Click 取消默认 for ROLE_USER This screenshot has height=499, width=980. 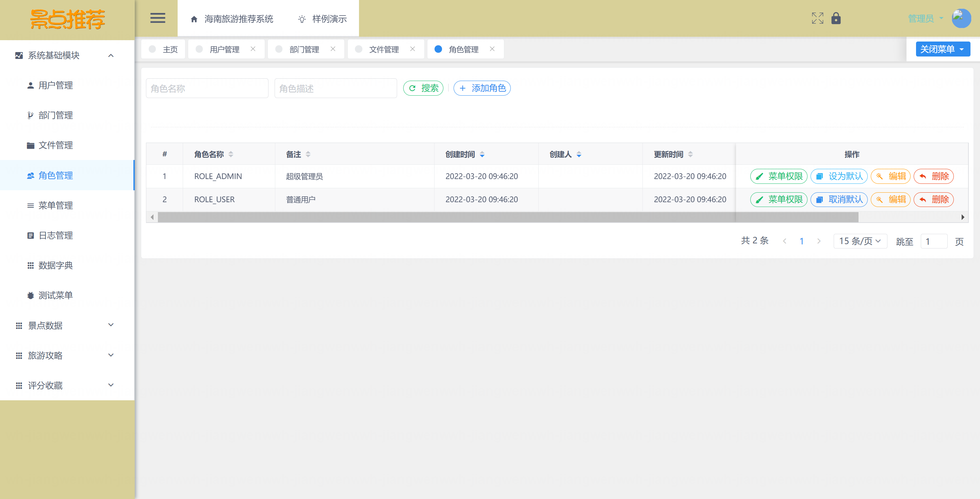pyautogui.click(x=839, y=199)
